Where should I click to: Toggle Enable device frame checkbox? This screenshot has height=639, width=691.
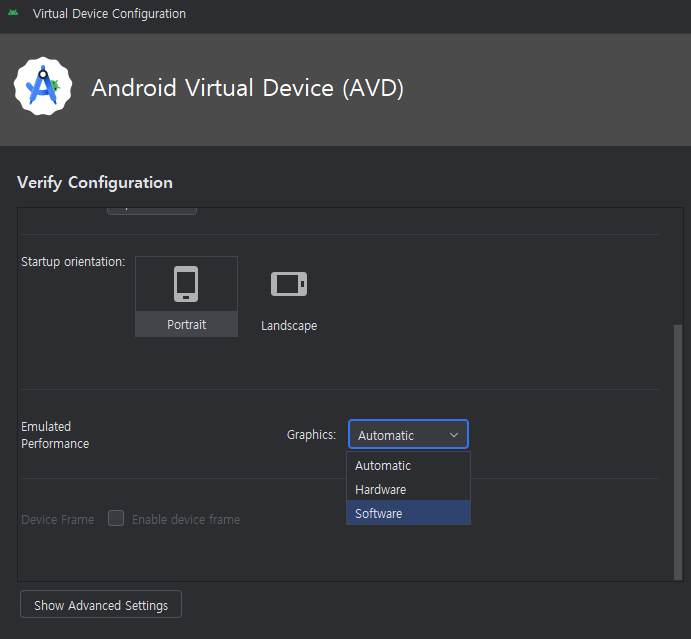[116, 518]
